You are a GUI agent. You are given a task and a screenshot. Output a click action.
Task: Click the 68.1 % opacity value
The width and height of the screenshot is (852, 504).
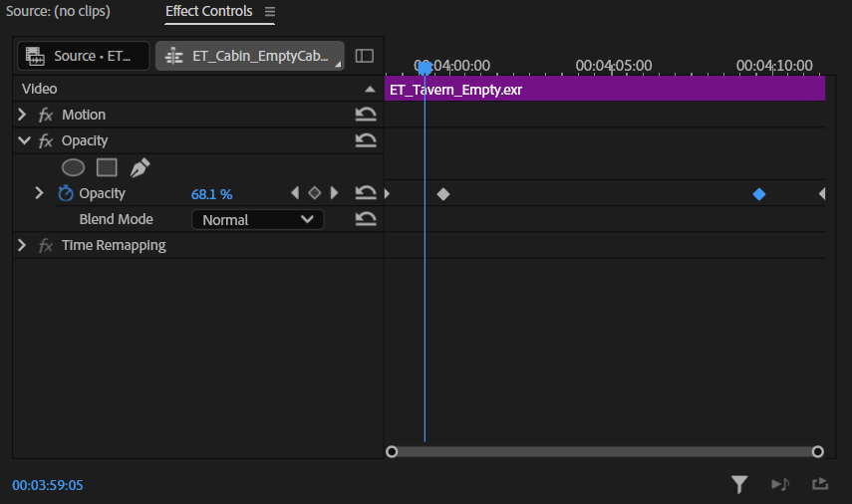[211, 194]
